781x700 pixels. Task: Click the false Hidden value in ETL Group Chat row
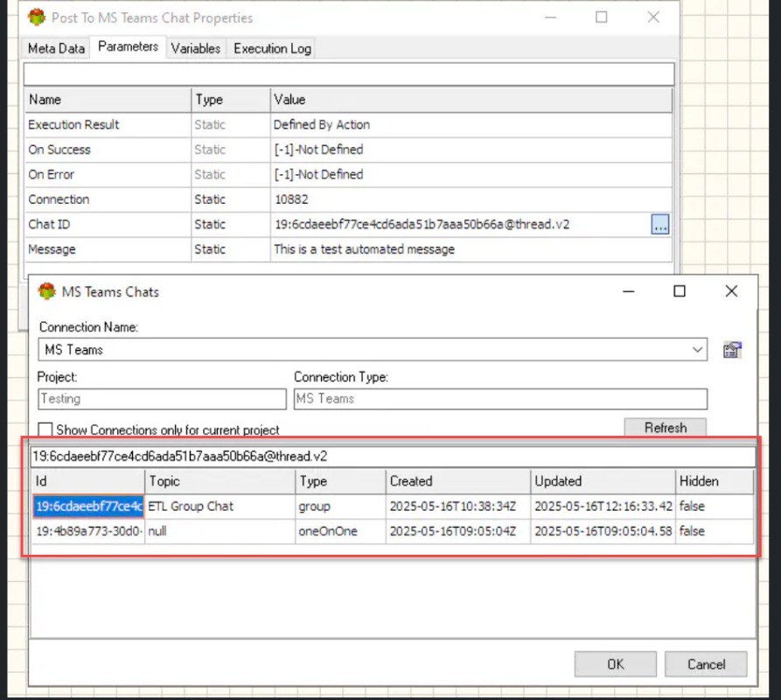click(x=715, y=507)
